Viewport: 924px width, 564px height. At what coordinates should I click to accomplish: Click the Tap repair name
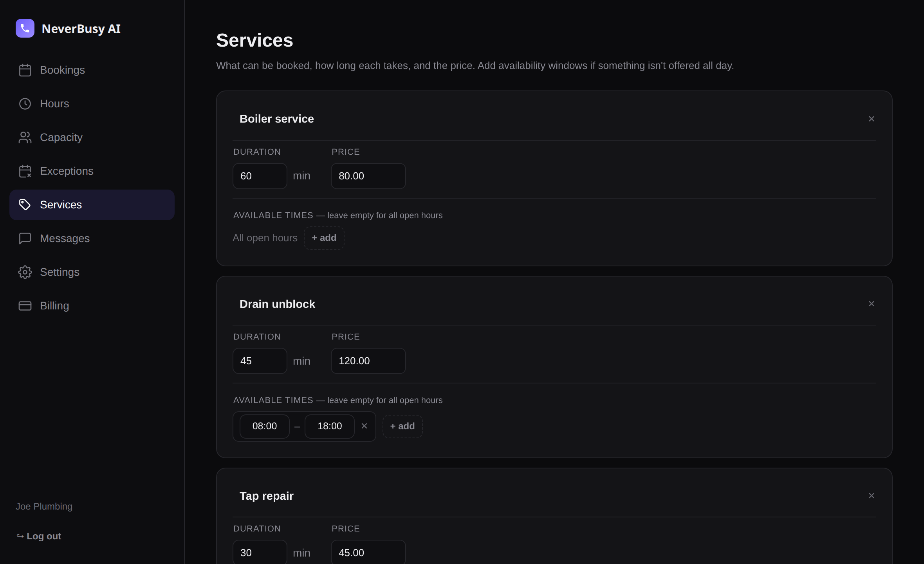point(266,496)
